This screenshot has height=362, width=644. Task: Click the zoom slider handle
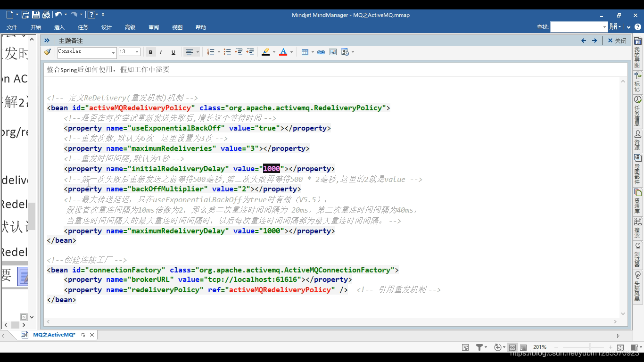click(x=589, y=347)
